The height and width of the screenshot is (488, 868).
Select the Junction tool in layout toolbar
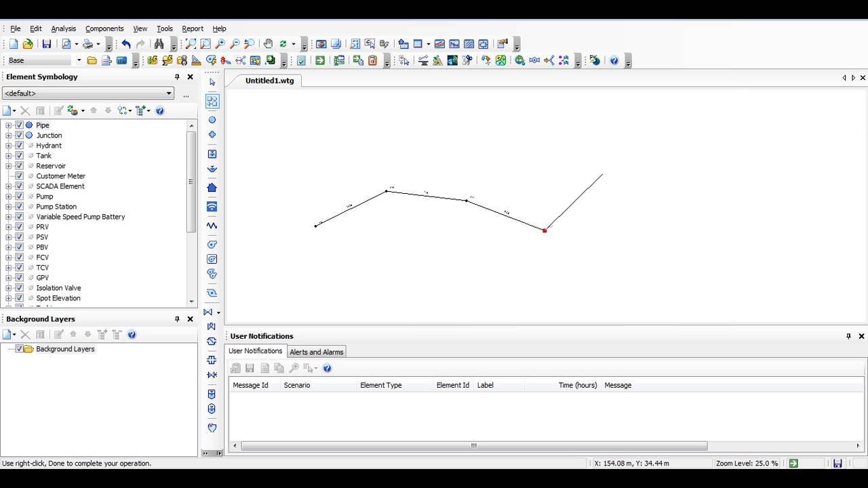(x=212, y=120)
